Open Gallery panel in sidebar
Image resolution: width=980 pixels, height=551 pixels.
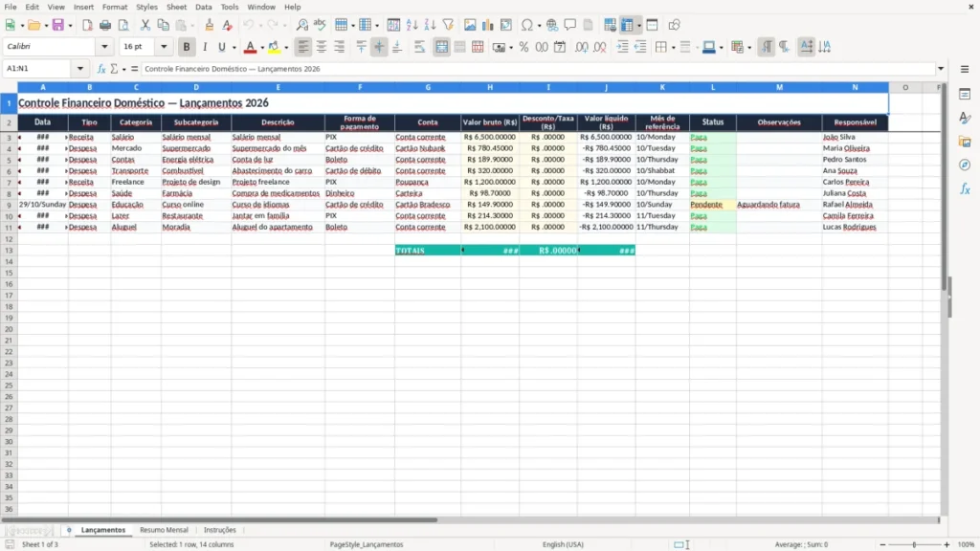[x=965, y=142]
